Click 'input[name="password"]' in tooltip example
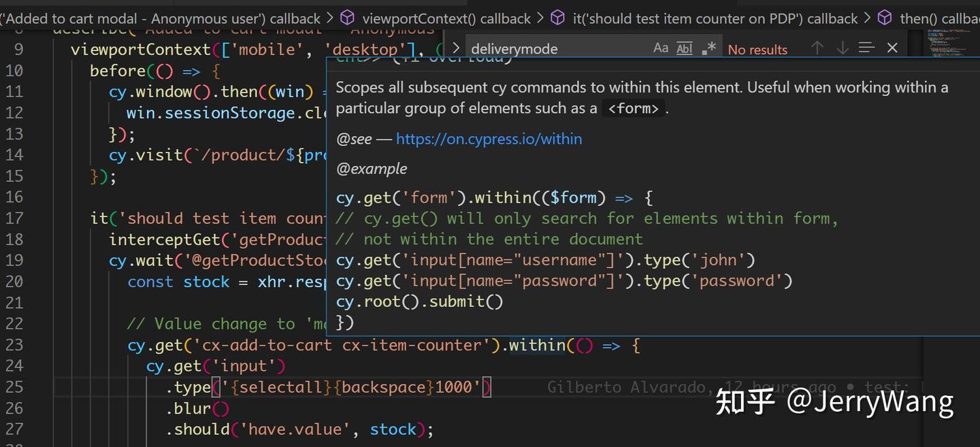The width and height of the screenshot is (980, 447). [510, 280]
